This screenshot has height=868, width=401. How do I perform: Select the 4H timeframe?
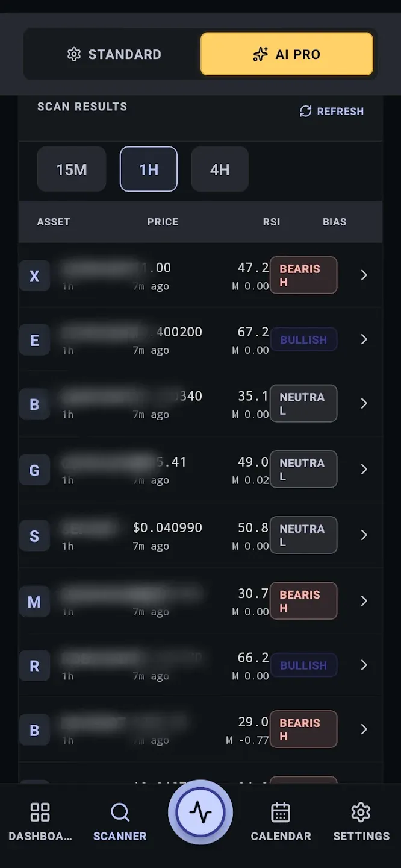220,169
